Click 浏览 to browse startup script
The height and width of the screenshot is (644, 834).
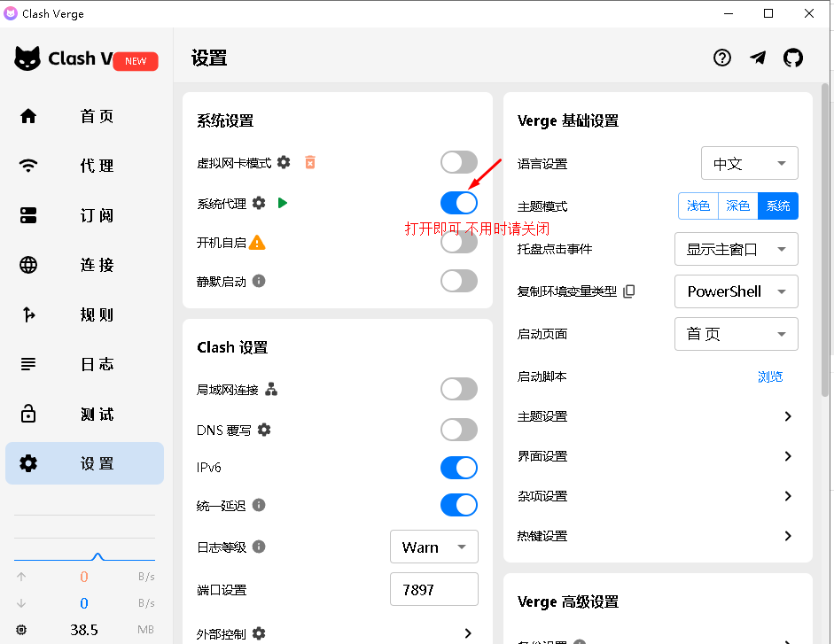pyautogui.click(x=770, y=376)
